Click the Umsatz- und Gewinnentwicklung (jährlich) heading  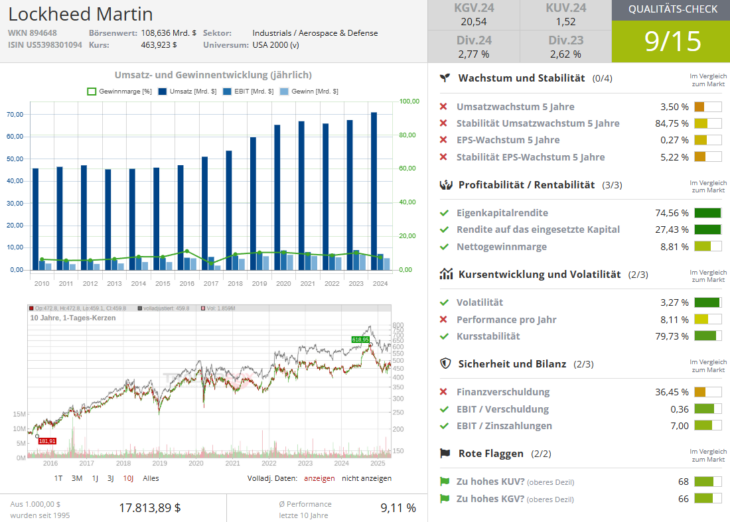[213, 75]
